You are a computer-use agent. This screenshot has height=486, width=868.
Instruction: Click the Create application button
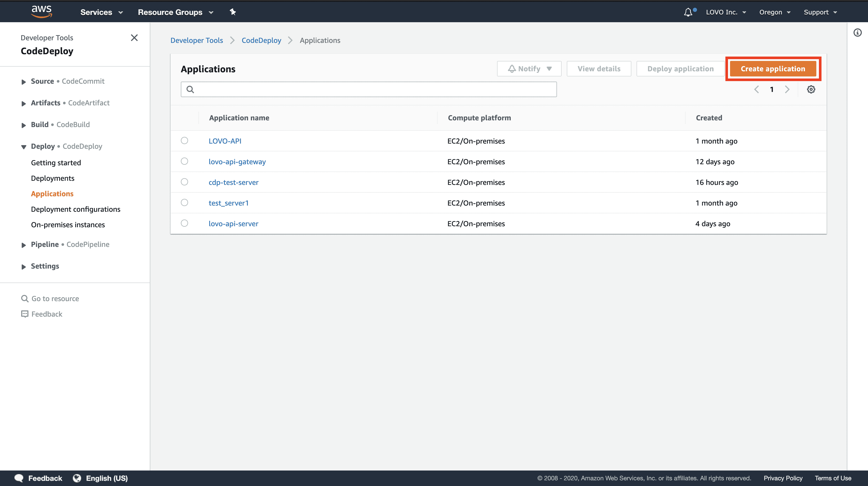click(773, 69)
